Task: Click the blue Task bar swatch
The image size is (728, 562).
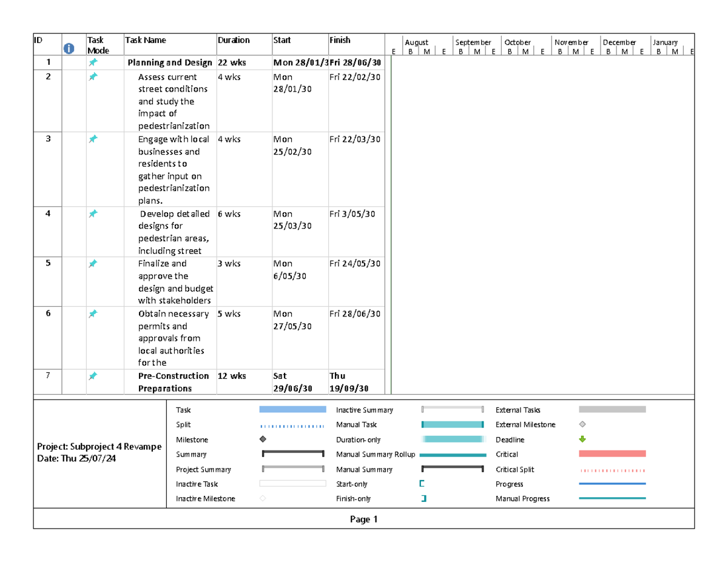Action: pos(292,410)
